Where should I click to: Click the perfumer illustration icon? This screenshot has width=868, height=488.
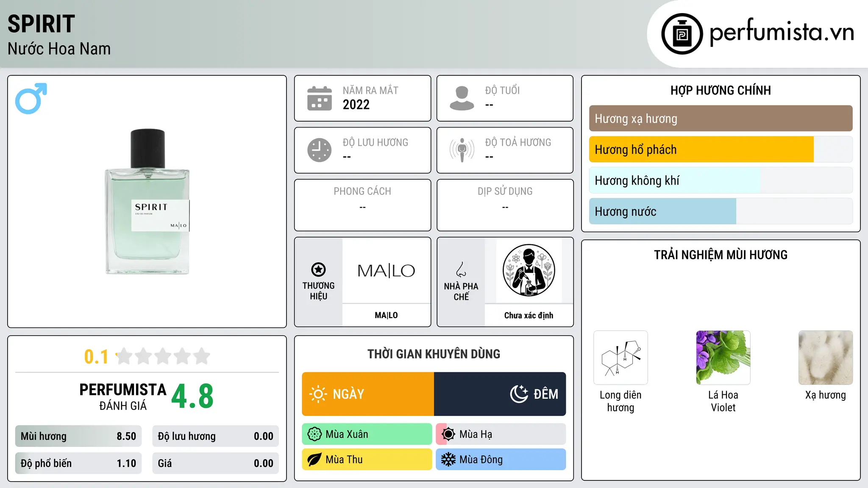529,270
